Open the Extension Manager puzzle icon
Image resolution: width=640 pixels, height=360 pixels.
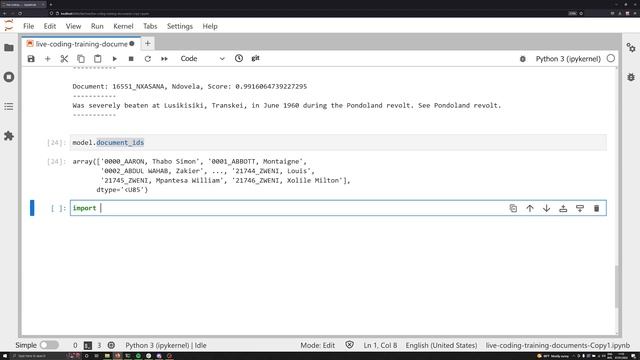[9, 136]
